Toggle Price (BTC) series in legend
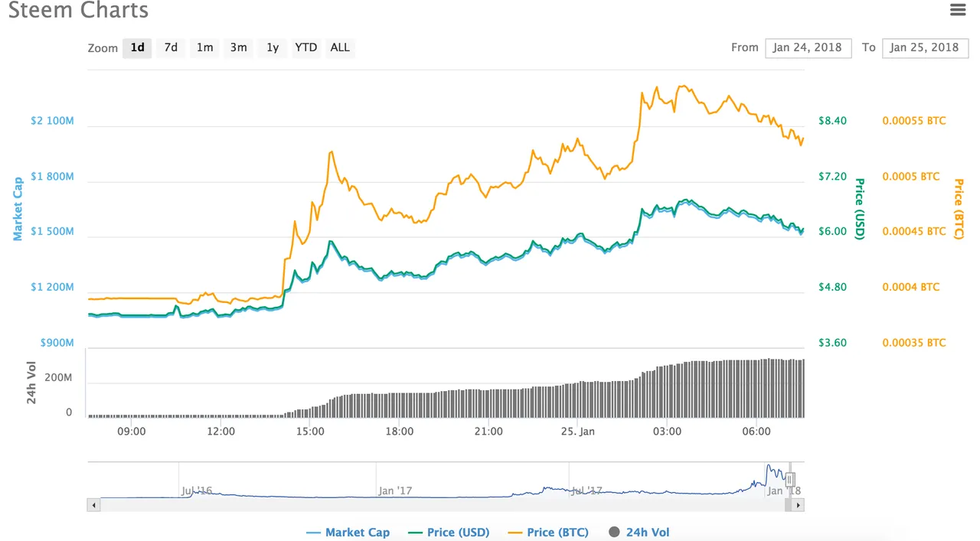The height and width of the screenshot is (541, 980). click(x=548, y=533)
